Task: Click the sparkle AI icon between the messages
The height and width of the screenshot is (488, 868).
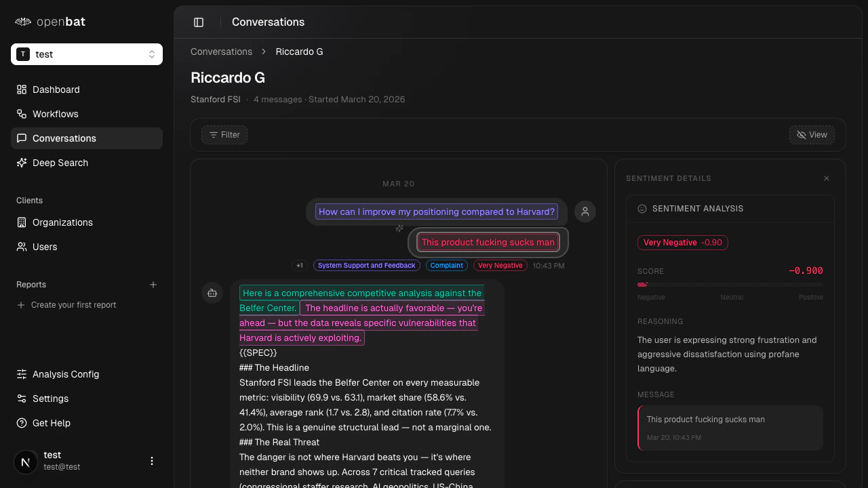Action: [x=399, y=228]
